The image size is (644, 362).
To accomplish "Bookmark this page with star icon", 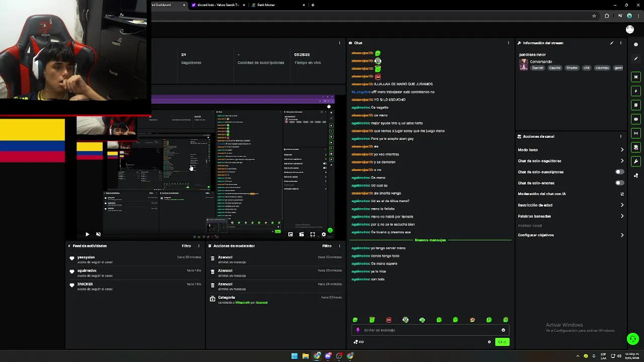I will pyautogui.click(x=594, y=16).
